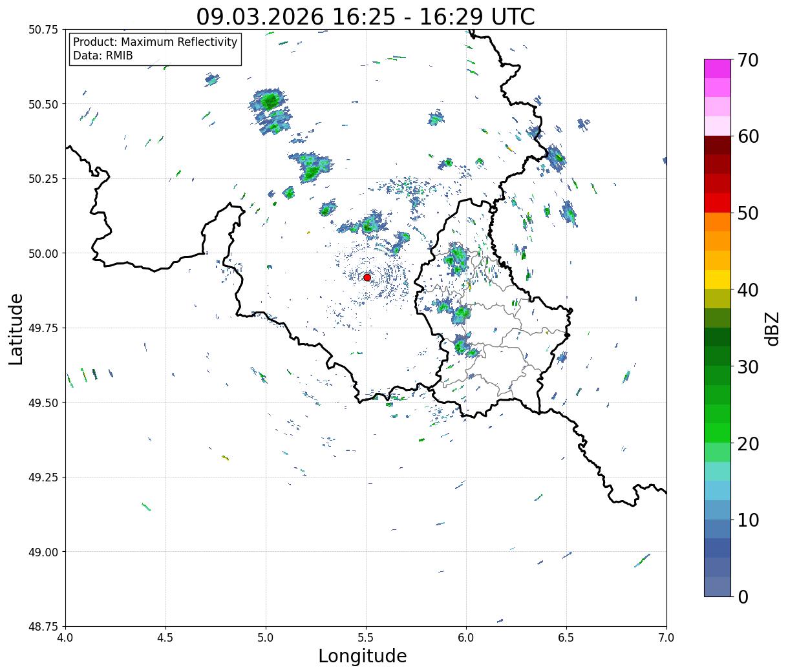Click the latitude tick label 49.50
The height and width of the screenshot is (672, 788).
(x=43, y=403)
